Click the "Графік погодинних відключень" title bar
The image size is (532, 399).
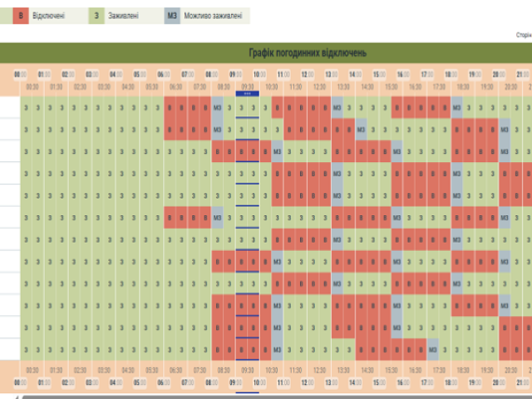point(266,53)
